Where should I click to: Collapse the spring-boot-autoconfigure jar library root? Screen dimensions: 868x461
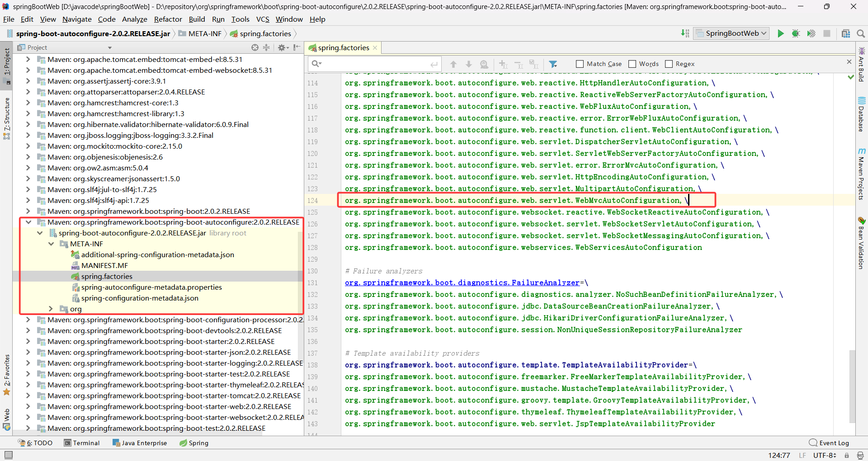[x=40, y=233]
